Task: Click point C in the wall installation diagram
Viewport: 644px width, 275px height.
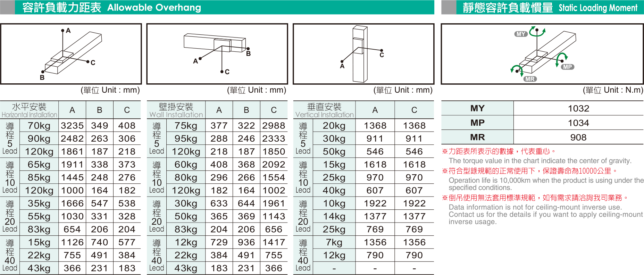Action: 222,72
